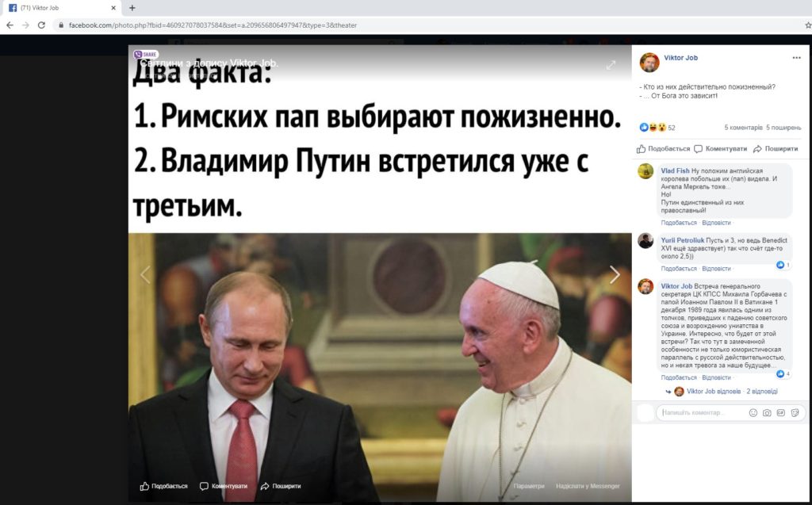Click the next photo arrow

pyautogui.click(x=615, y=274)
